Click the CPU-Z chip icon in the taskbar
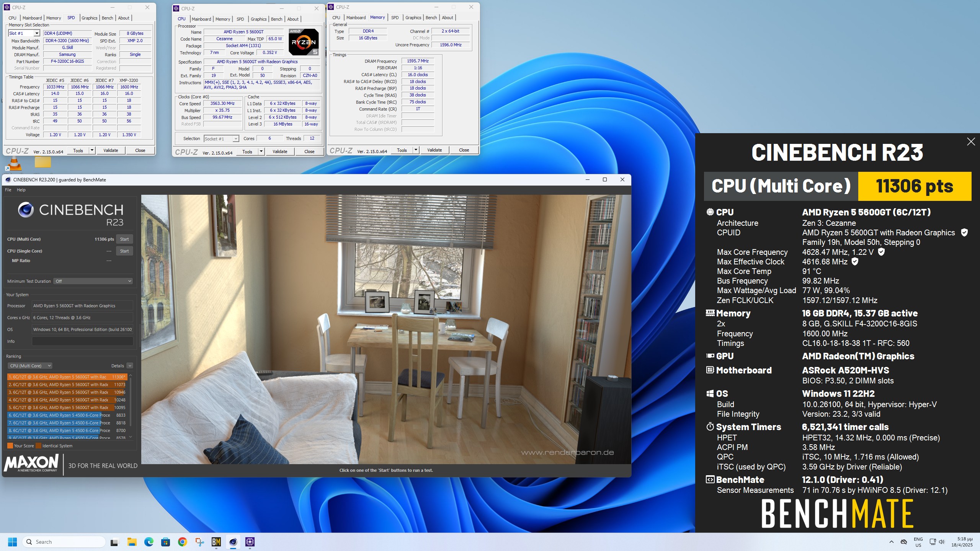The width and height of the screenshot is (980, 551). coord(250,542)
